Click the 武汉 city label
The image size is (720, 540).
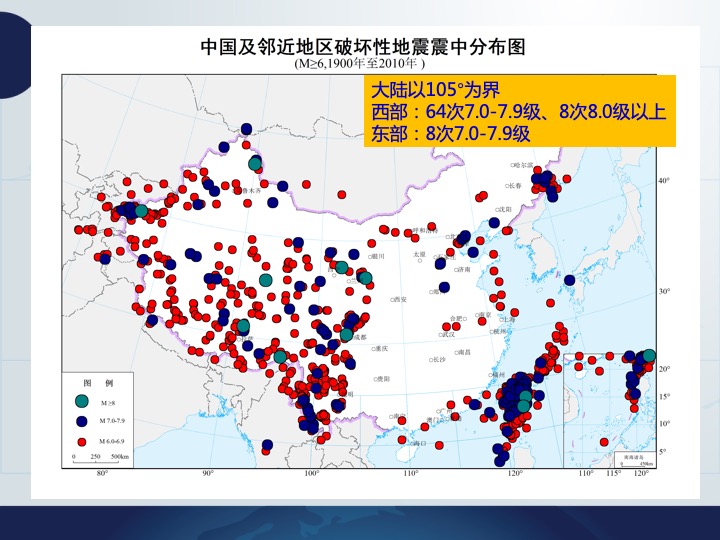pos(447,334)
